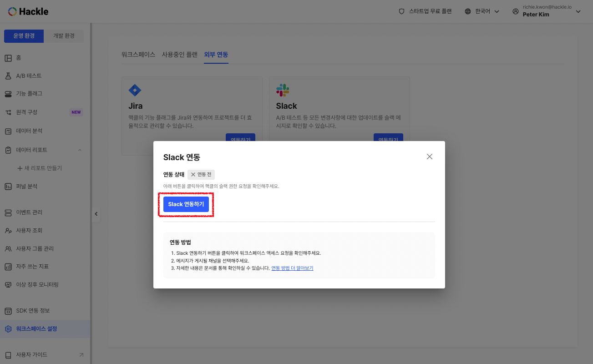Click the 워크스페이스 설정 gear icon
This screenshot has width=593, height=364.
(8, 329)
